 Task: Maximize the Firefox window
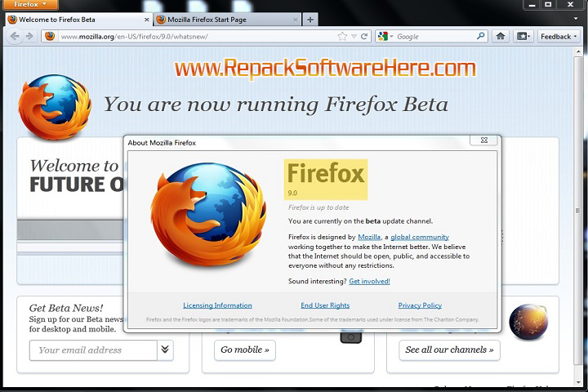click(x=548, y=5)
